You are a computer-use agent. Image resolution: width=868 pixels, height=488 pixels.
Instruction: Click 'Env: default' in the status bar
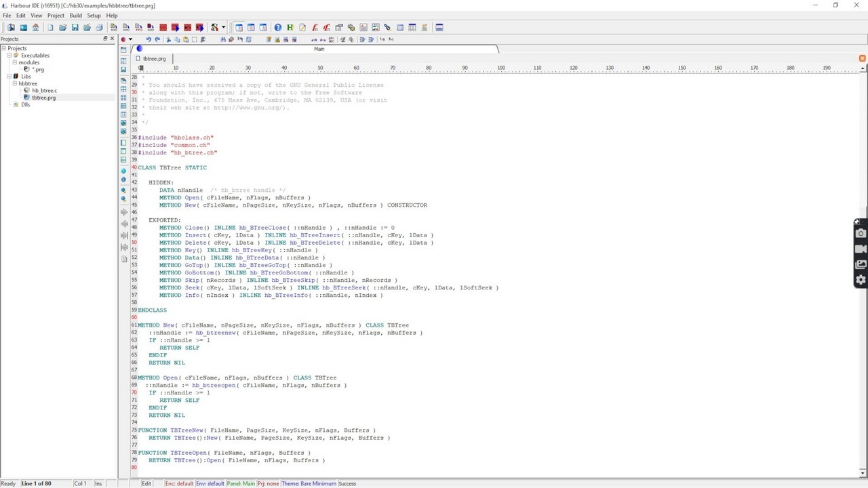point(210,483)
